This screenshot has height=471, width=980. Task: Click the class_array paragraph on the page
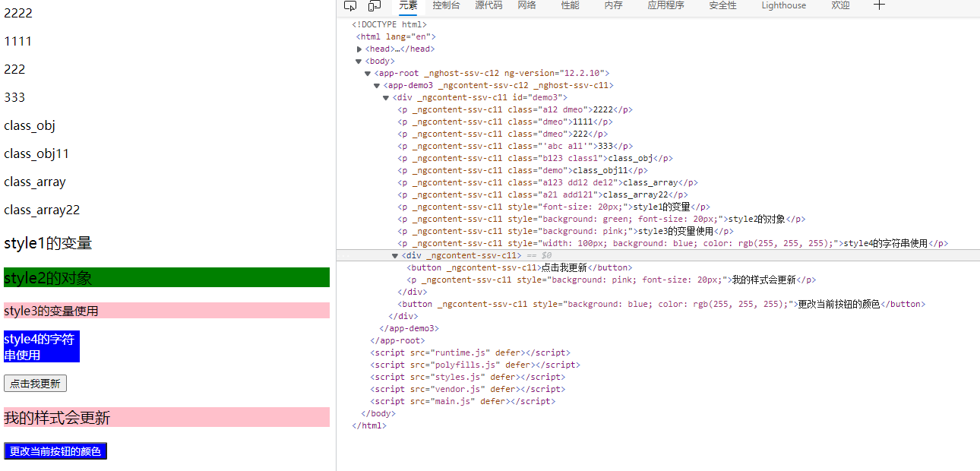[35, 182]
